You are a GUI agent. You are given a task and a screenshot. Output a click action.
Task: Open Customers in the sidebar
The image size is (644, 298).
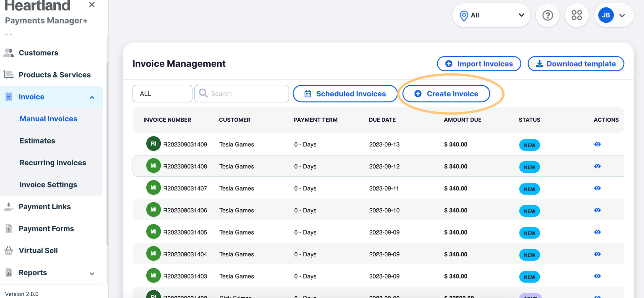pyautogui.click(x=38, y=53)
